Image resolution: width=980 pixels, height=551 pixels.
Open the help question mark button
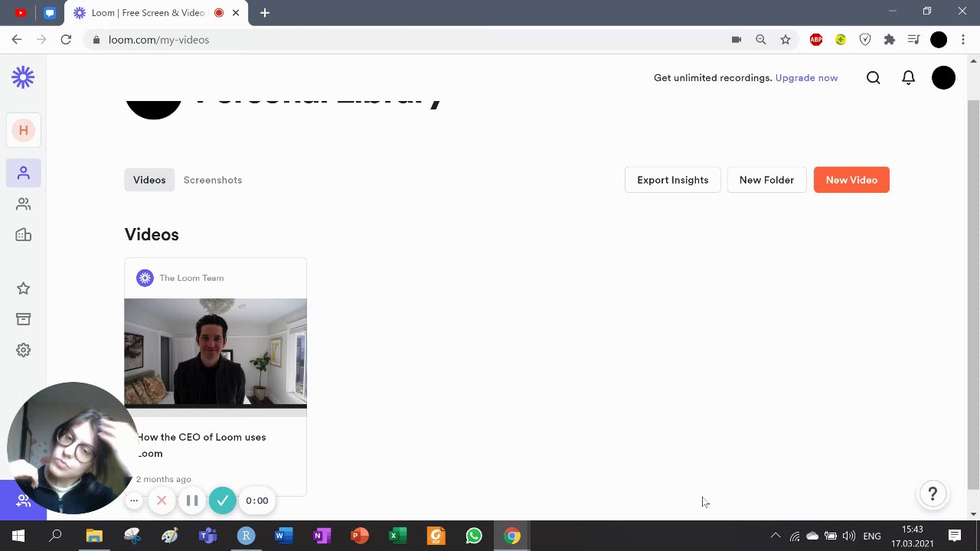[x=933, y=494]
